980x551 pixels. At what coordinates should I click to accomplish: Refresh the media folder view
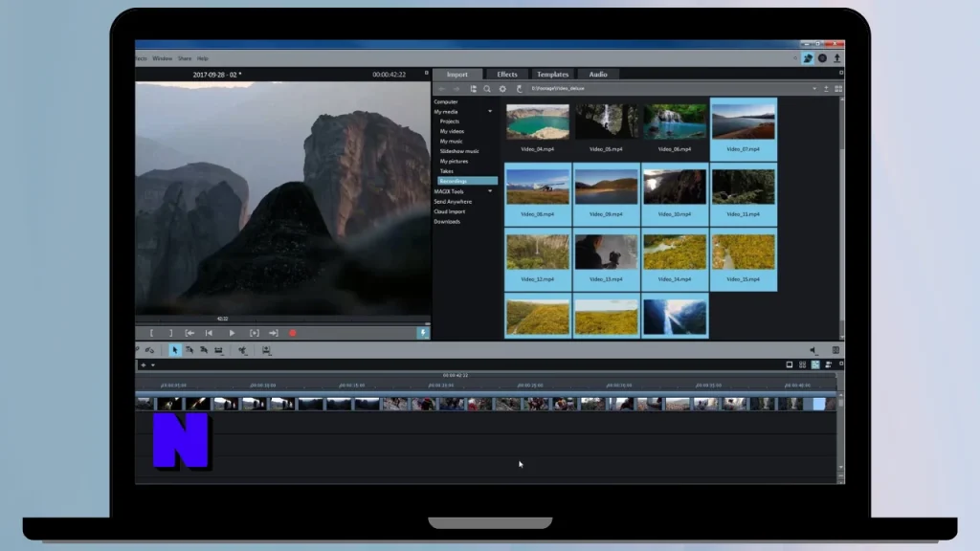click(x=519, y=89)
